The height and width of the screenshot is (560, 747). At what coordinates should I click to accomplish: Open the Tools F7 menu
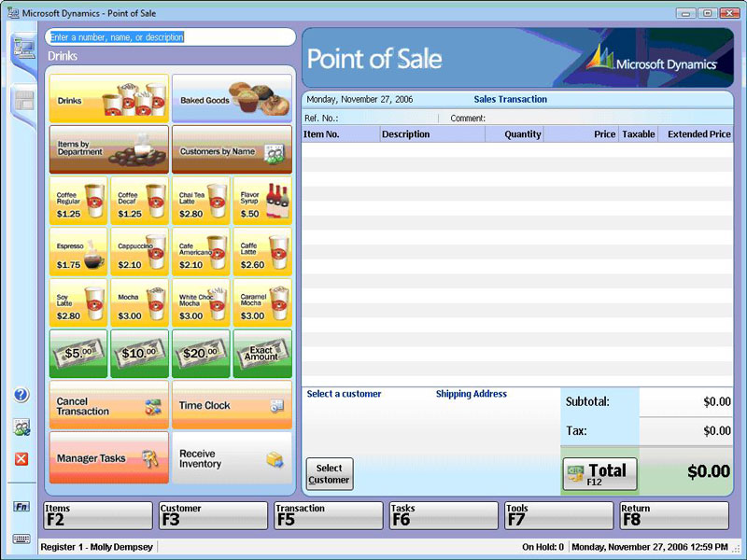(x=557, y=514)
